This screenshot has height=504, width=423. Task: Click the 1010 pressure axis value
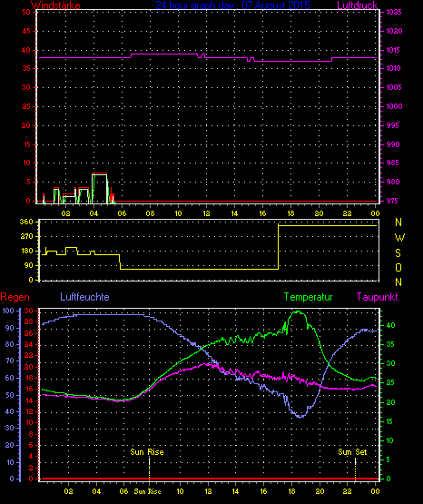(x=393, y=68)
